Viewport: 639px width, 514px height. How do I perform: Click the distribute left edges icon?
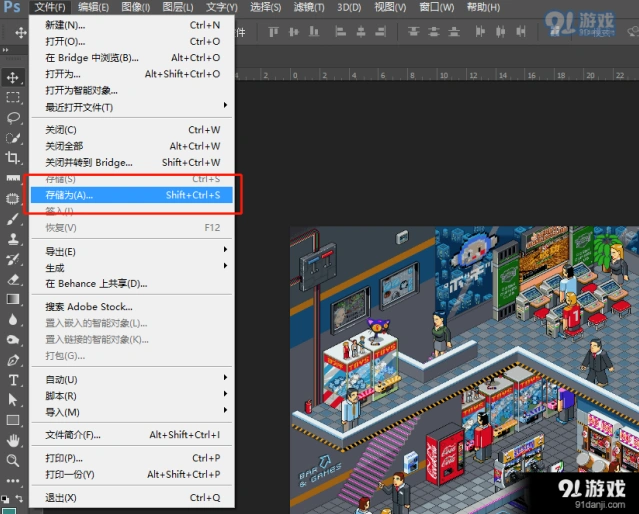[x=480, y=31]
